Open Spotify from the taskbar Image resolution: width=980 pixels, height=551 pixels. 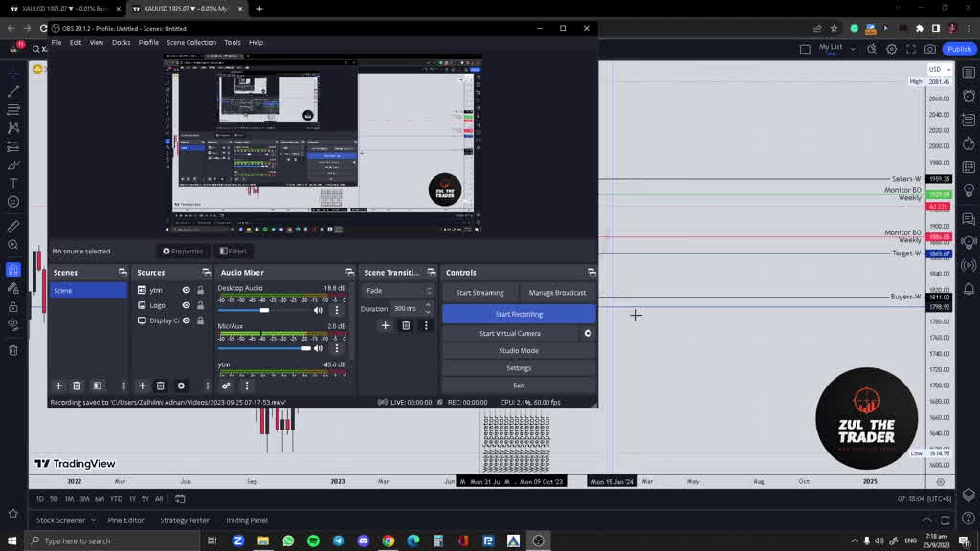[x=313, y=540]
